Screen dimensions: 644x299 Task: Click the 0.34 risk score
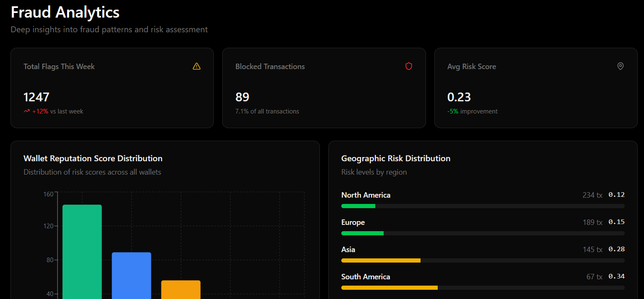pyautogui.click(x=617, y=276)
